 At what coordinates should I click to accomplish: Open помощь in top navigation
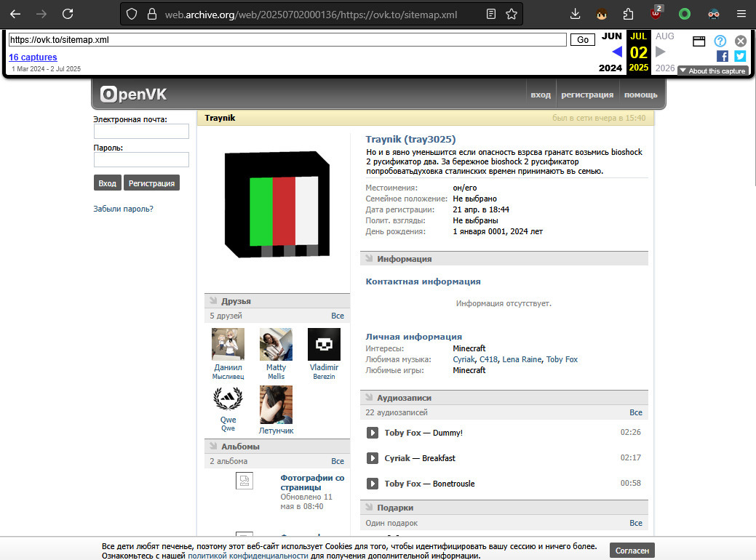click(x=641, y=95)
